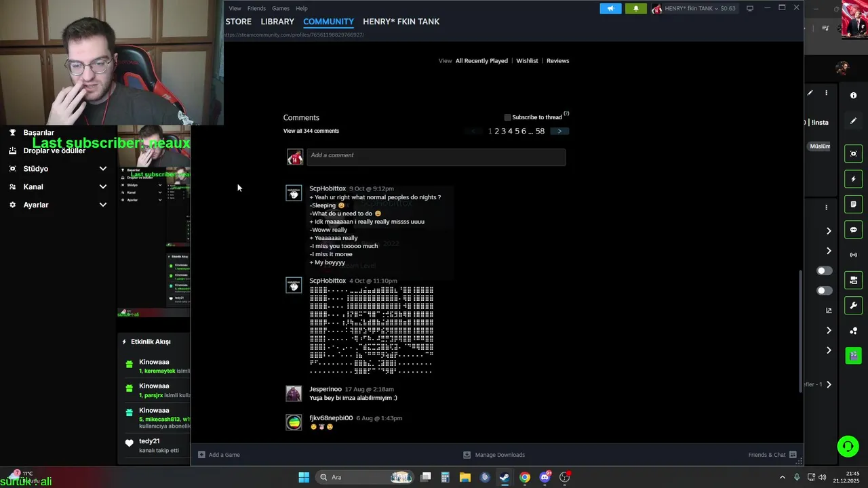Expand the row ending with 'efler - 1'
This screenshot has width=868, height=488.
pyautogui.click(x=829, y=384)
